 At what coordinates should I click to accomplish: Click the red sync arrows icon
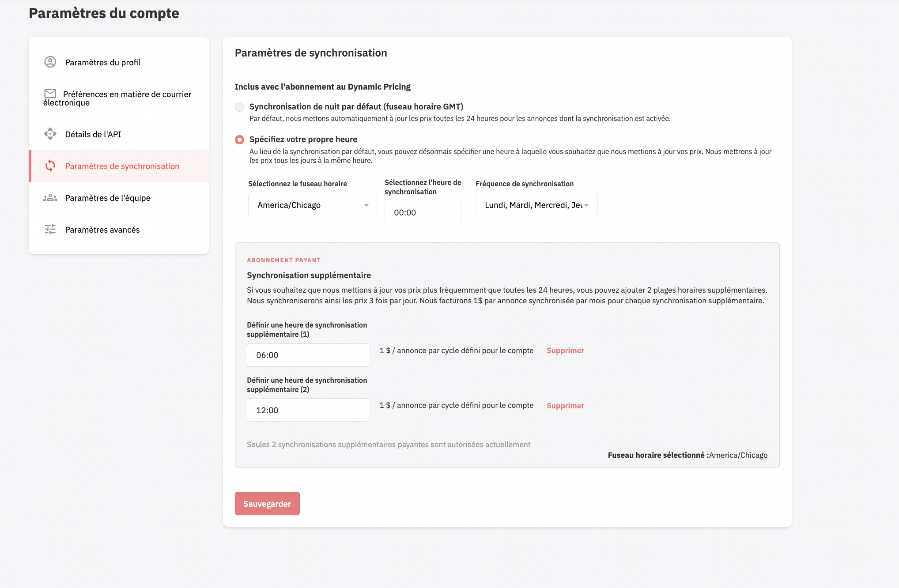[50, 166]
